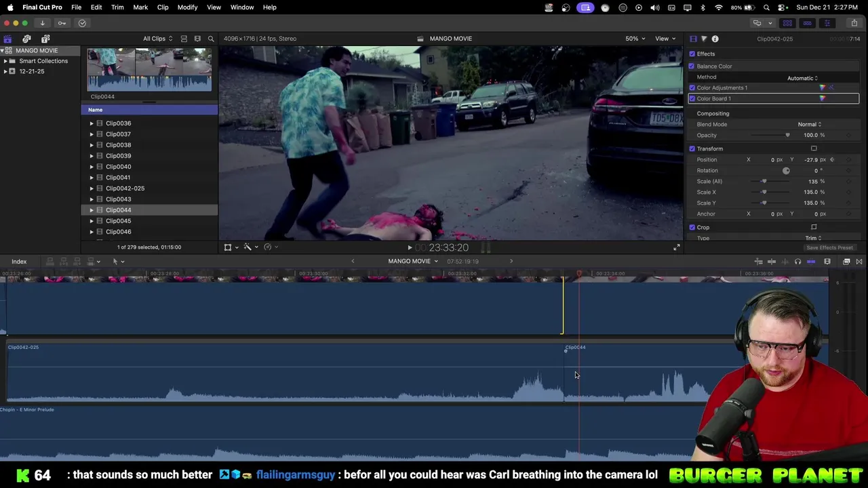Open the File menu

(x=76, y=7)
